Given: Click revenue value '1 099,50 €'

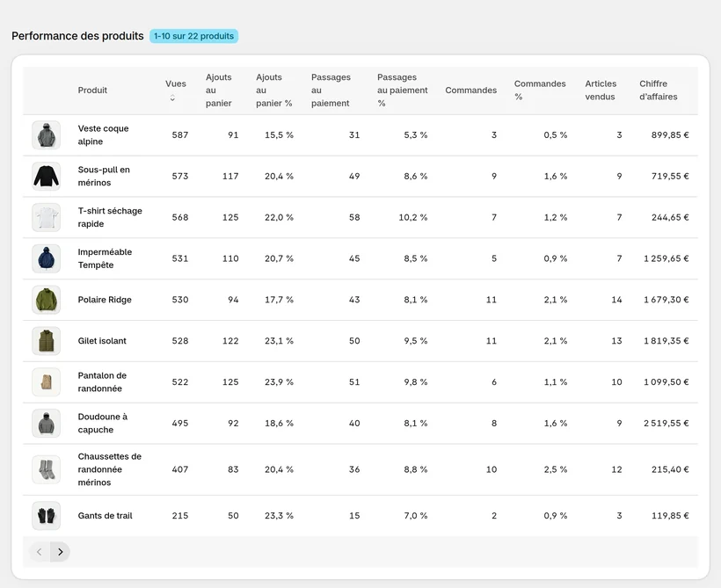Looking at the screenshot, I should pos(666,382).
